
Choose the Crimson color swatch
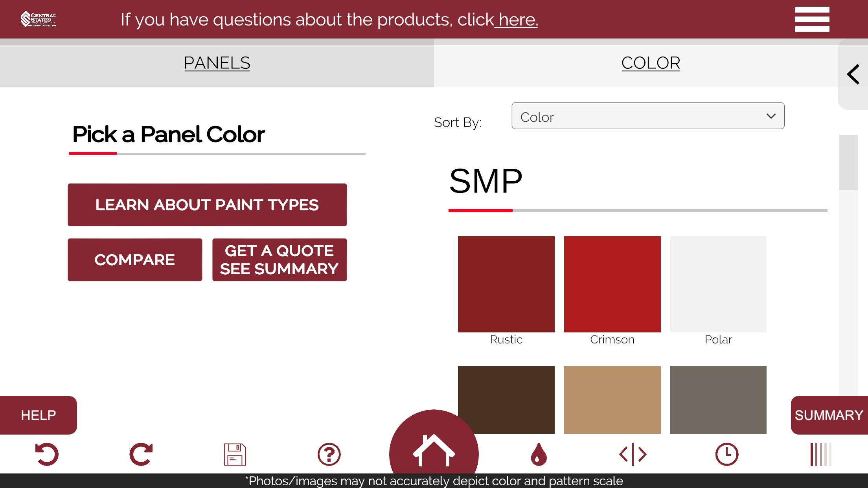(x=612, y=284)
